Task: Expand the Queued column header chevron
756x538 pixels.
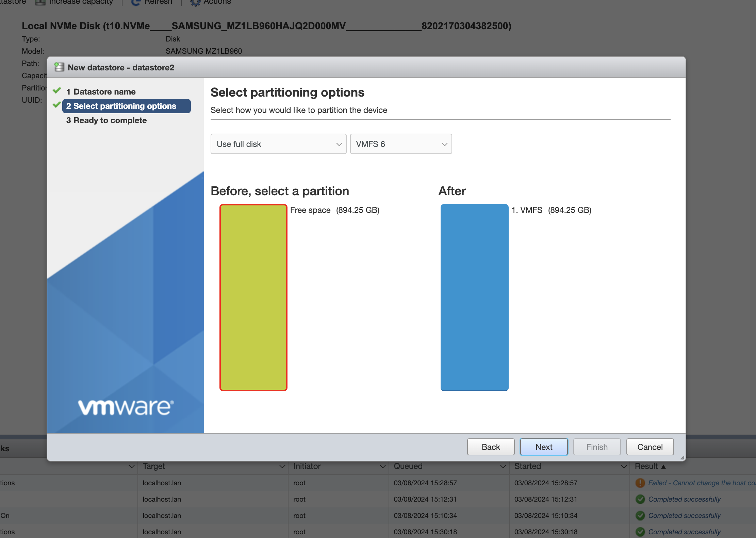Action: 503,467
